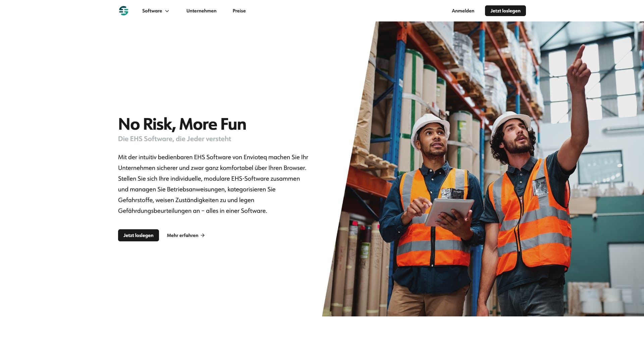Click the EHS Software subtitle text
Viewport: 644px width, 362px height.
[174, 138]
